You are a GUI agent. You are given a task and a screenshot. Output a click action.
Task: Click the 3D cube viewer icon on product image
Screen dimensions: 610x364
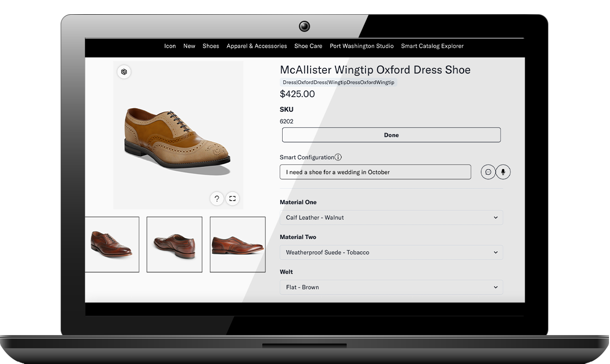coord(124,72)
